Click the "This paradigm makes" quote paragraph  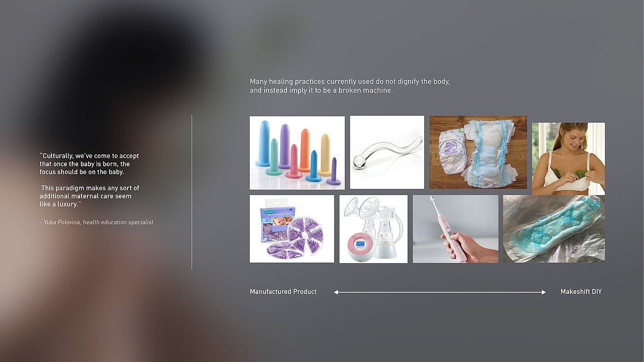(89, 196)
